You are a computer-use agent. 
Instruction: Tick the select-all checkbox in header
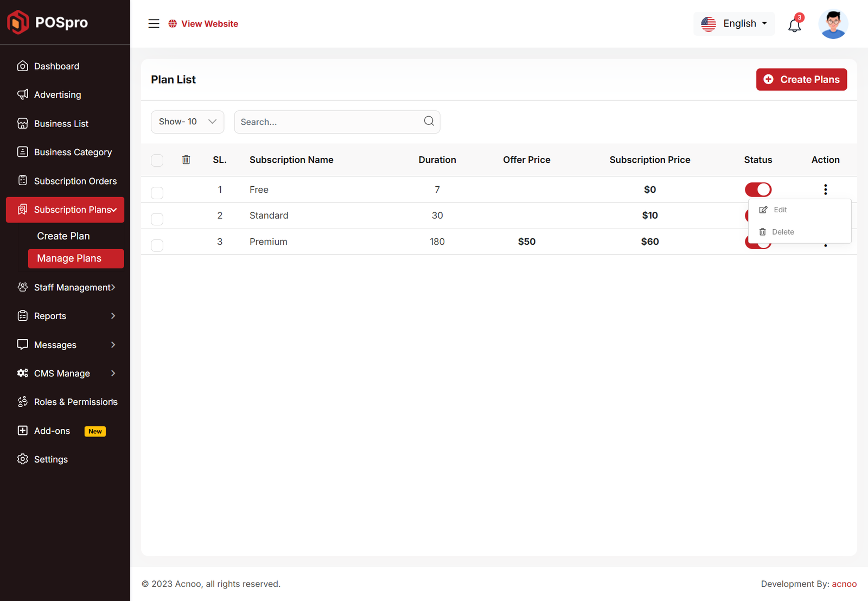coord(157,160)
